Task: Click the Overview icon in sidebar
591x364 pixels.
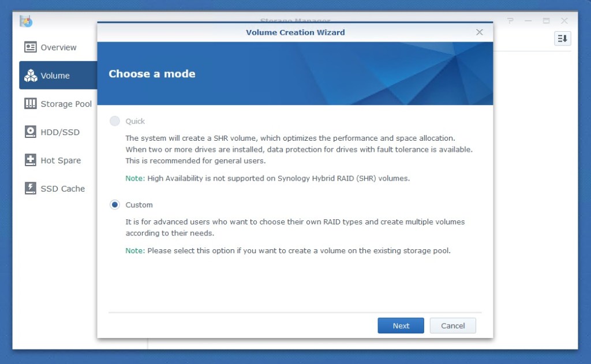Action: coord(31,47)
